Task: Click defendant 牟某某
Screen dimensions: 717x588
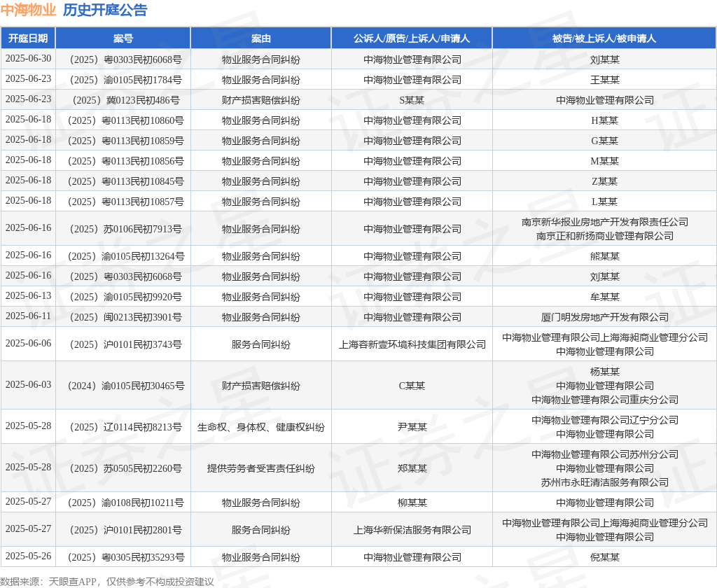Action: [x=604, y=297]
